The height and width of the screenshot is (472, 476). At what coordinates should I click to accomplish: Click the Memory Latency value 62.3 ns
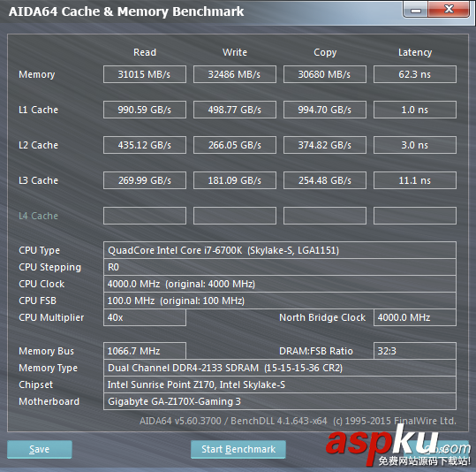click(x=415, y=74)
